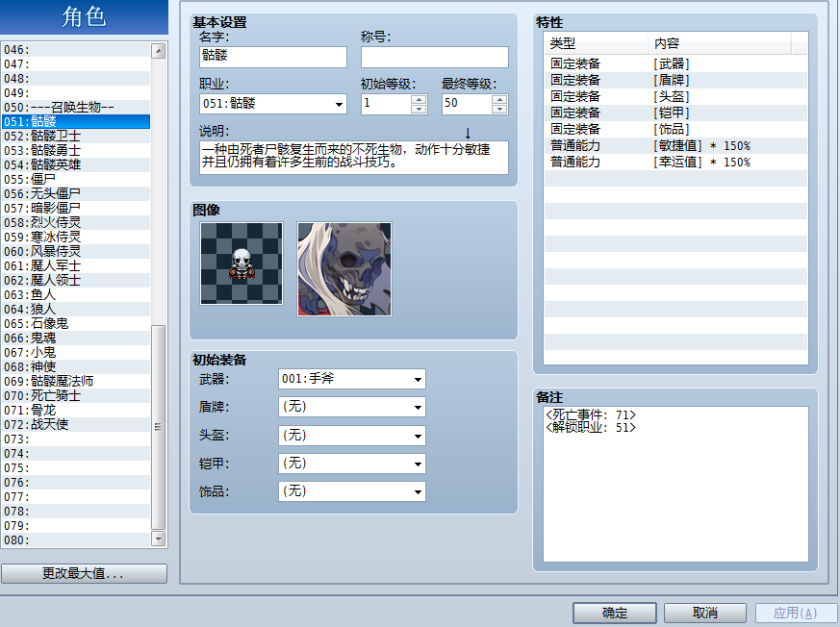This screenshot has width=840, height=627.
Task: Select 055:僵尸 in the actor list
Action: tap(76, 180)
